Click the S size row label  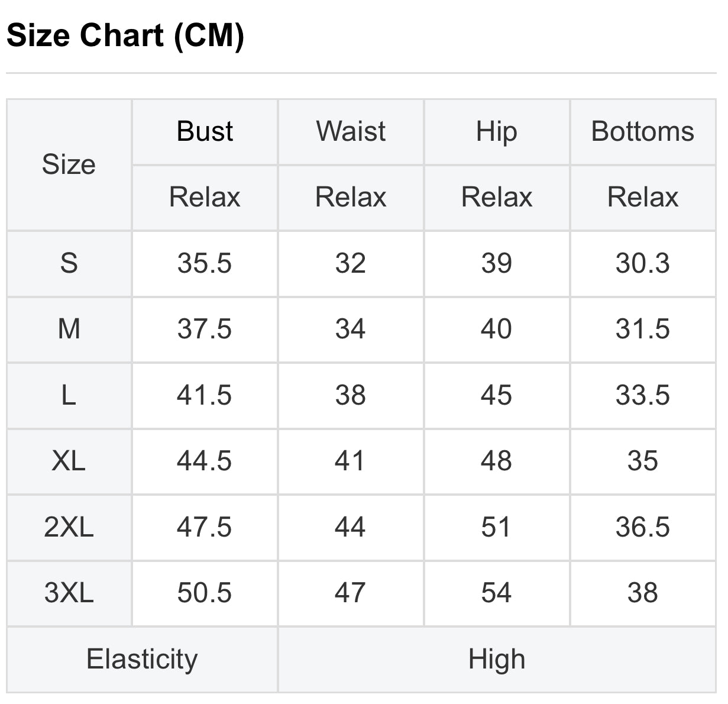pos(69,263)
